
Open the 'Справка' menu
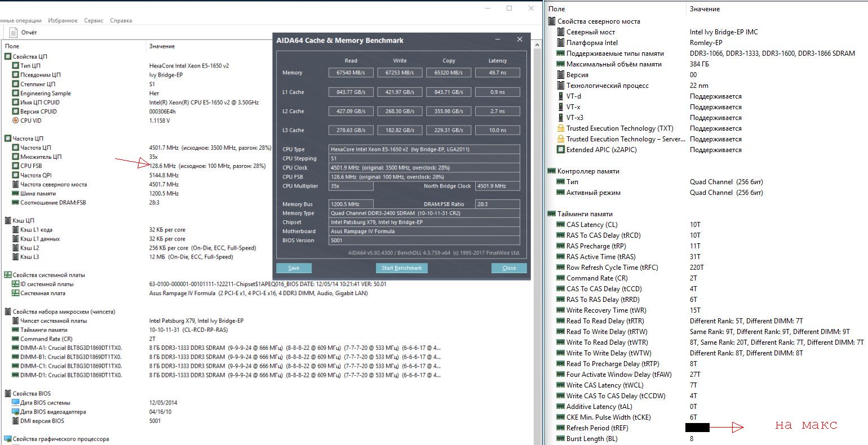coord(121,20)
